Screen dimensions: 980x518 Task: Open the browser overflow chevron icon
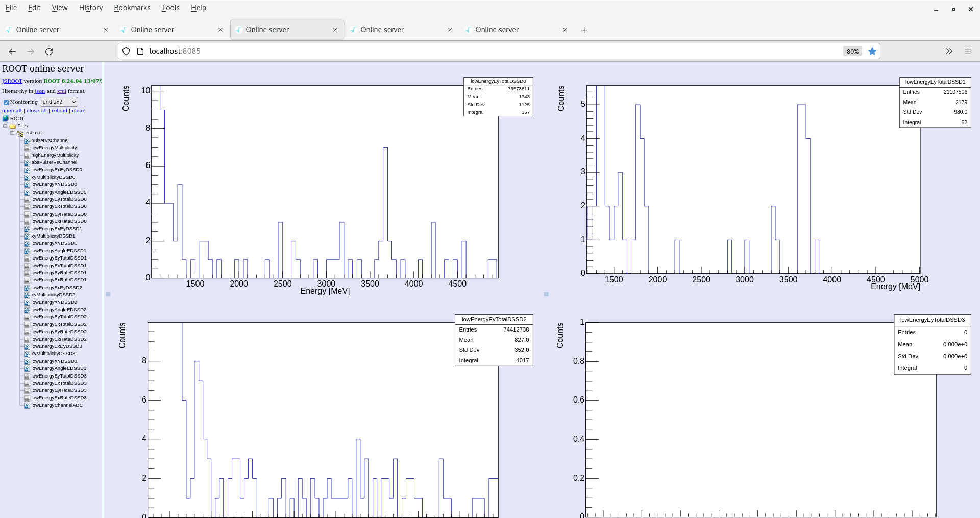[x=949, y=51]
